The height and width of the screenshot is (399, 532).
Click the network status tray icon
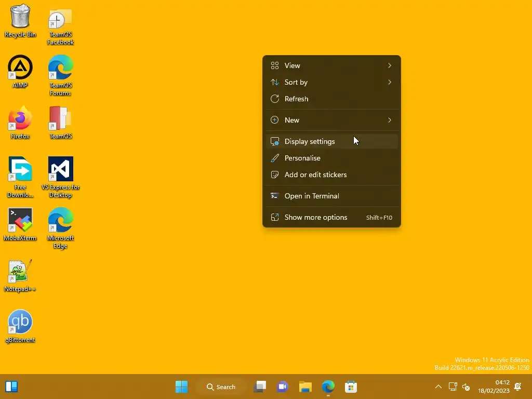[x=453, y=387]
